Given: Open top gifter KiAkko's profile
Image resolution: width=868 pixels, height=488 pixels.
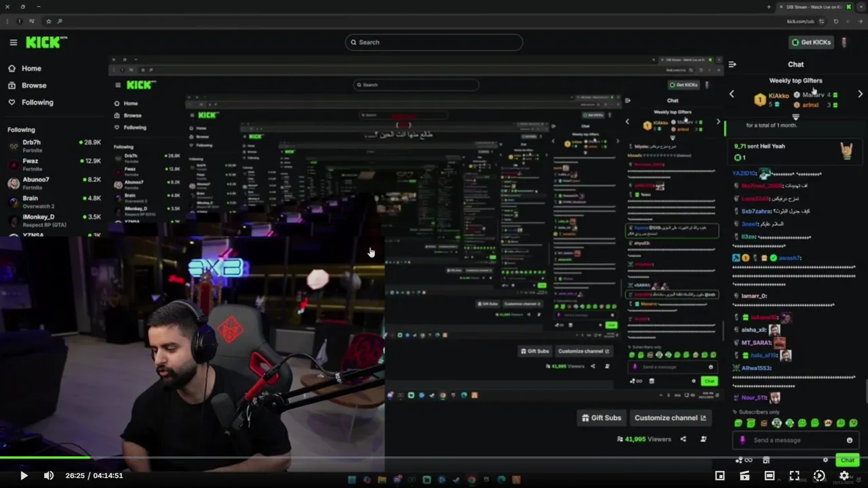Looking at the screenshot, I should pos(778,96).
